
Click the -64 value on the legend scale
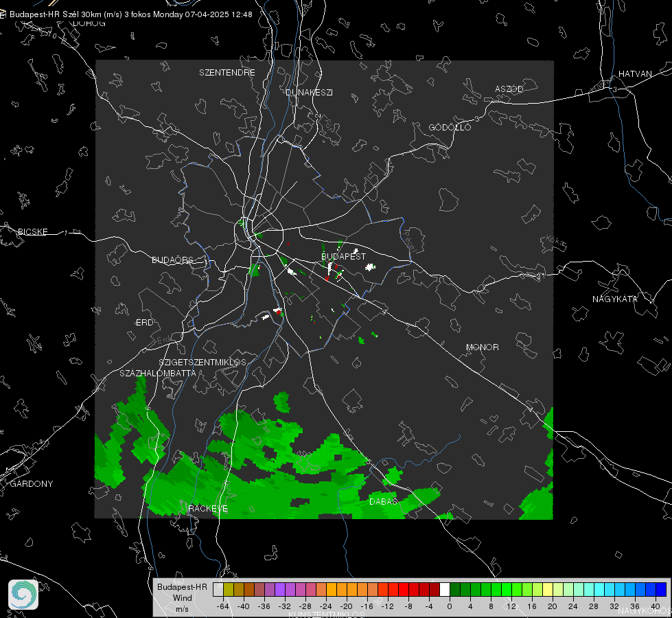[223, 606]
